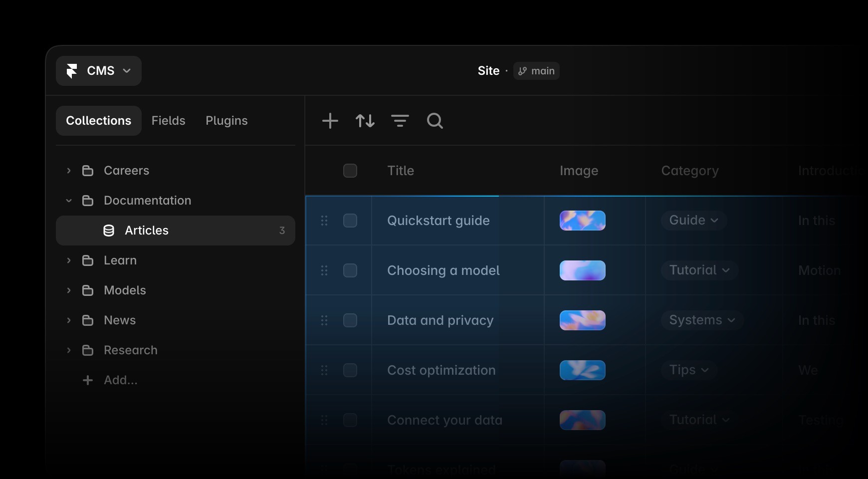Viewport: 868px width, 479px height.
Task: Expand the Research folder chevron
Action: (x=69, y=350)
